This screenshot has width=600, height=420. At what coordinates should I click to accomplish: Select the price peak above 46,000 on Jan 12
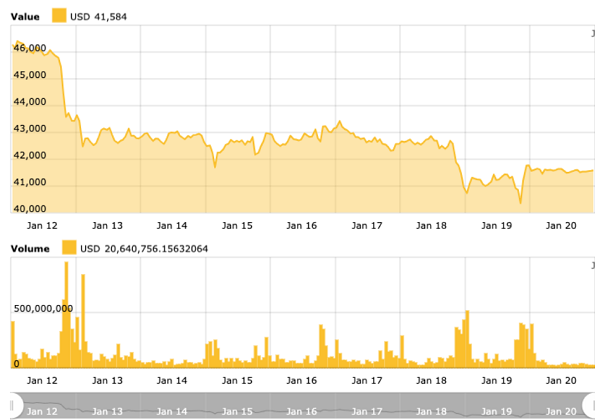coord(17,42)
